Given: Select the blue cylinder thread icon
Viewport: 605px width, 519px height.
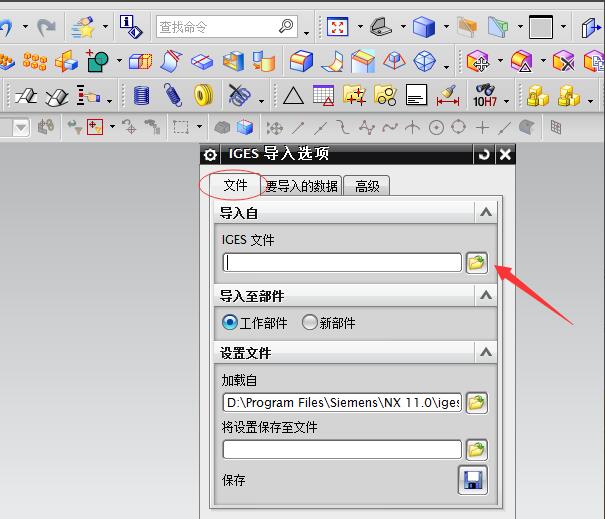Looking at the screenshot, I should (x=141, y=95).
